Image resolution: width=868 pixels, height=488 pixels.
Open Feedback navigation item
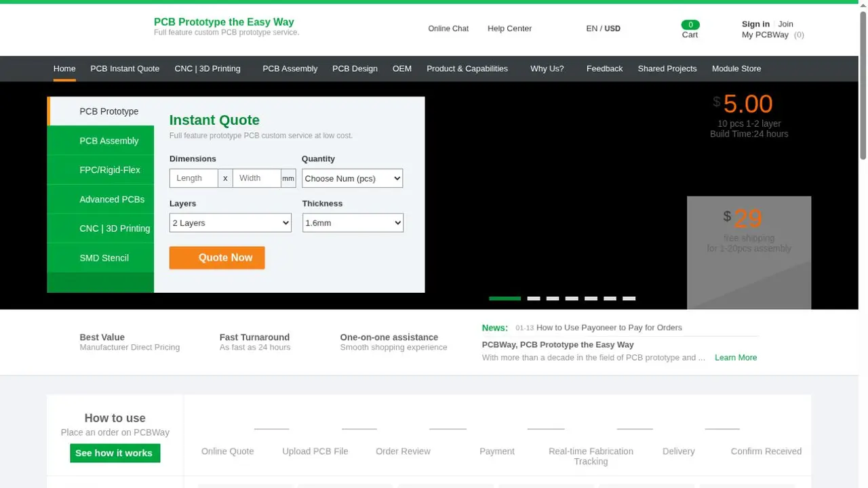pos(604,68)
